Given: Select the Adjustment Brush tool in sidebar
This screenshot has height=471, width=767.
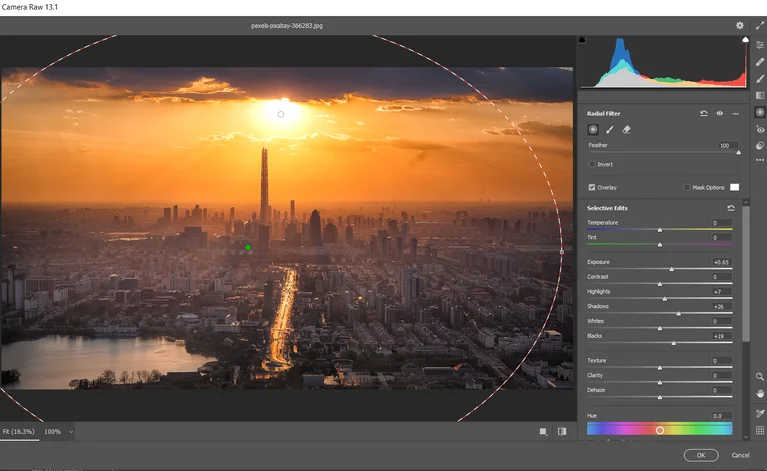Looking at the screenshot, I should (760, 79).
